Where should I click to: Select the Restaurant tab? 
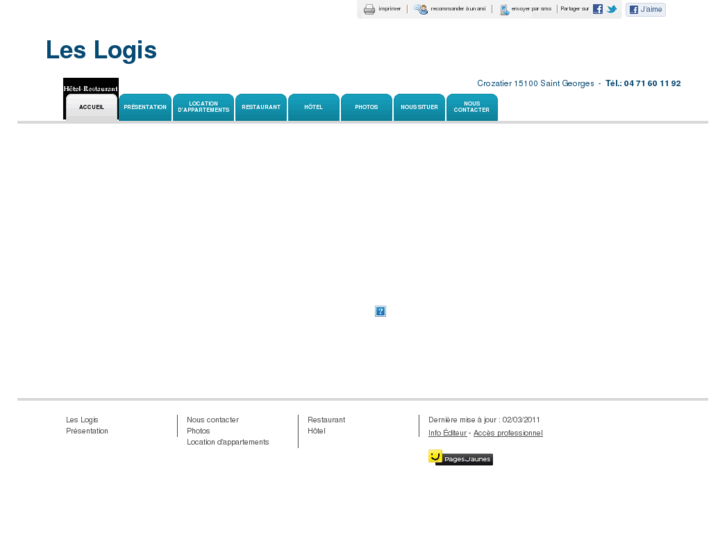(x=261, y=107)
